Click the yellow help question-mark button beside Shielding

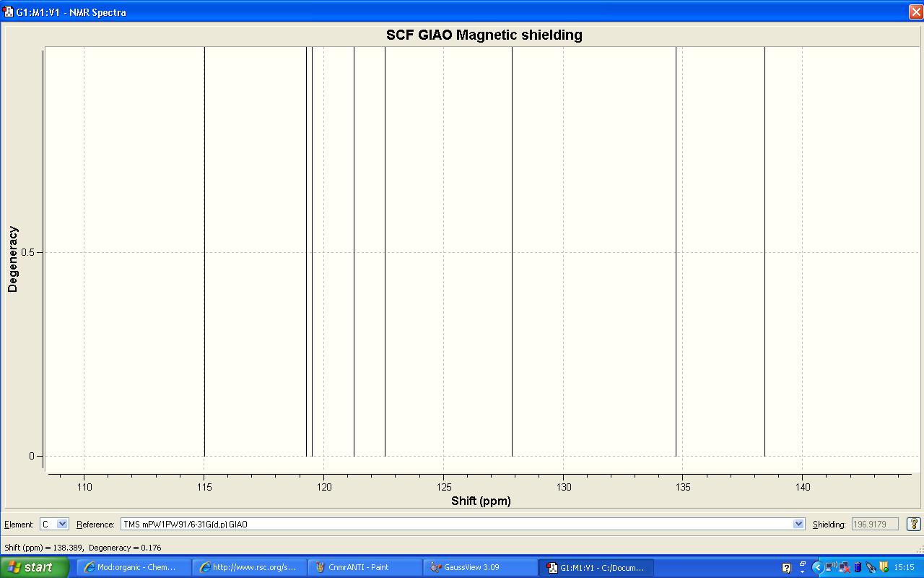tap(913, 524)
